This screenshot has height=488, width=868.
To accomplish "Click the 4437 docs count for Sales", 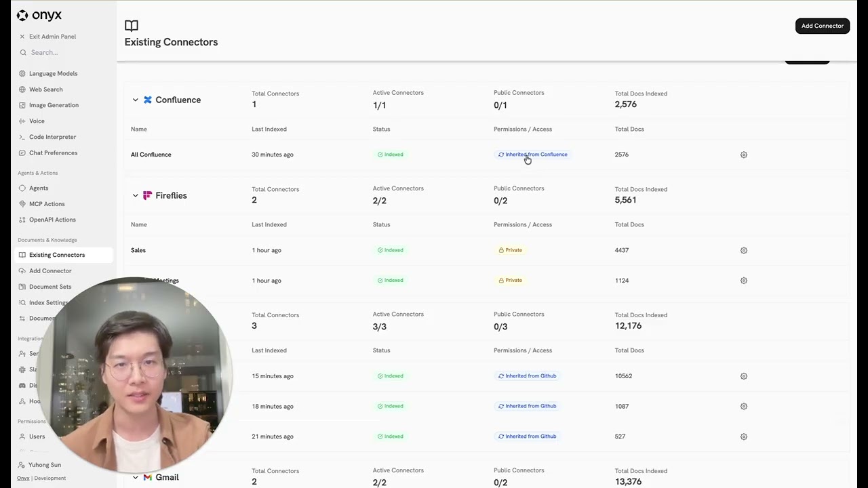I will click(622, 250).
